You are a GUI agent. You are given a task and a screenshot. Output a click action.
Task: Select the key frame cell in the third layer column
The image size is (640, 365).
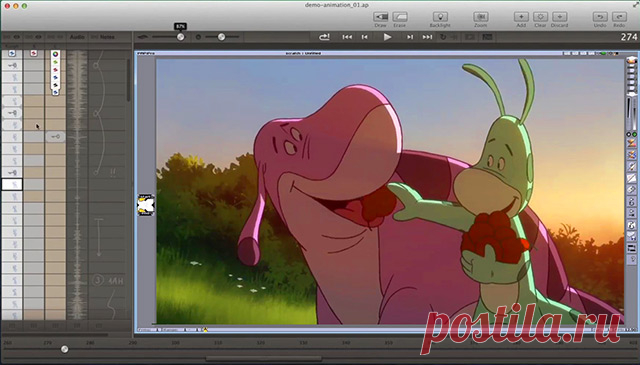pos(55,136)
